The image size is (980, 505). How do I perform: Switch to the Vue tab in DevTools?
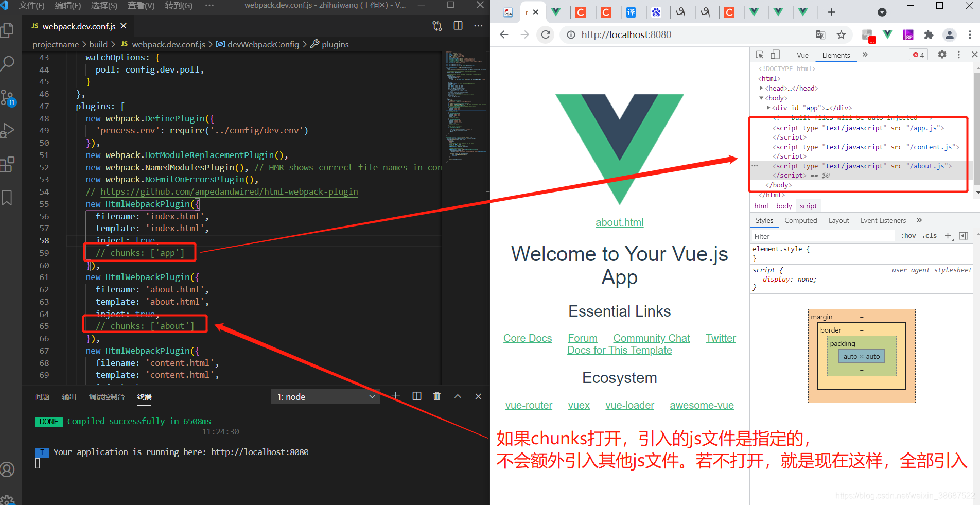pos(802,55)
